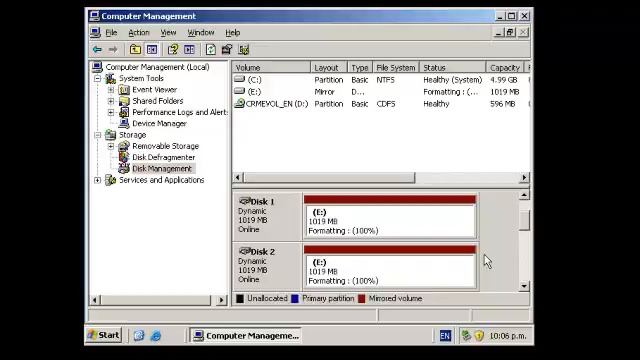The image size is (640, 360).
Task: Toggle the Show/Hide Console Tree icon
Action: pyautogui.click(x=152, y=50)
